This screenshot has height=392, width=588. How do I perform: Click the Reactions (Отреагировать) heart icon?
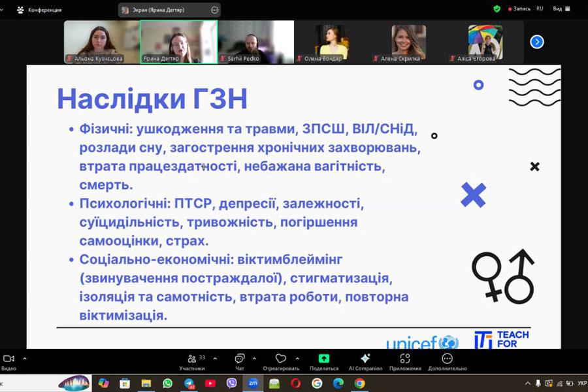(x=281, y=360)
